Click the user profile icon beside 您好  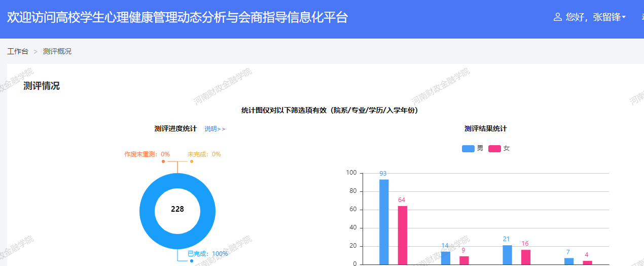click(558, 17)
